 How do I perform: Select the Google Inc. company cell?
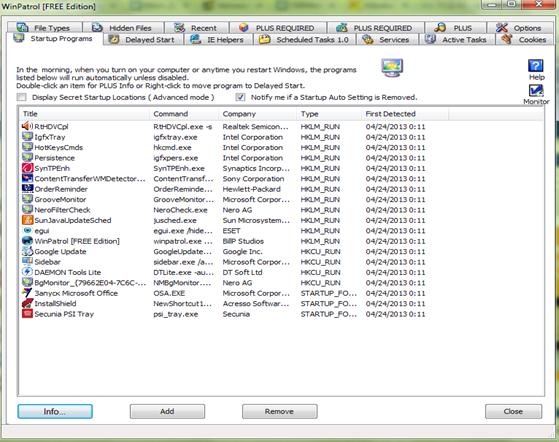(x=242, y=252)
